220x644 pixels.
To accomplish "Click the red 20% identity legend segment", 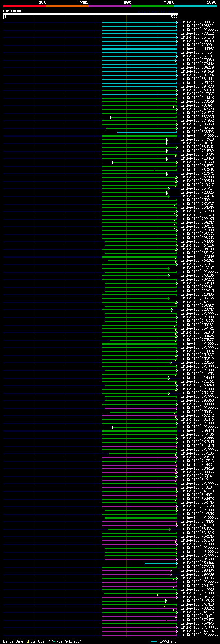I will (24, 6).
